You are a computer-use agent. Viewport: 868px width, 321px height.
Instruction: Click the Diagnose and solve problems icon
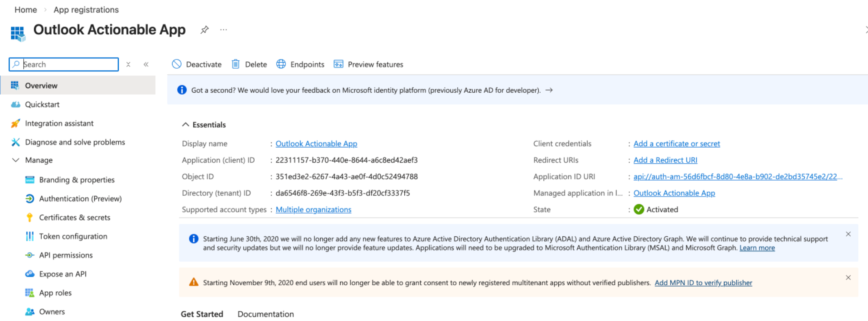pos(15,142)
